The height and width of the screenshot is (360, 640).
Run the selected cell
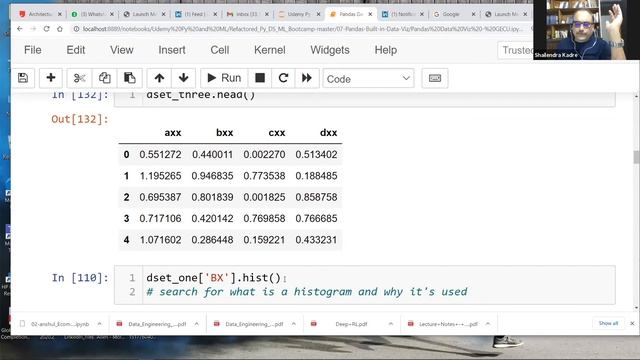(224, 78)
